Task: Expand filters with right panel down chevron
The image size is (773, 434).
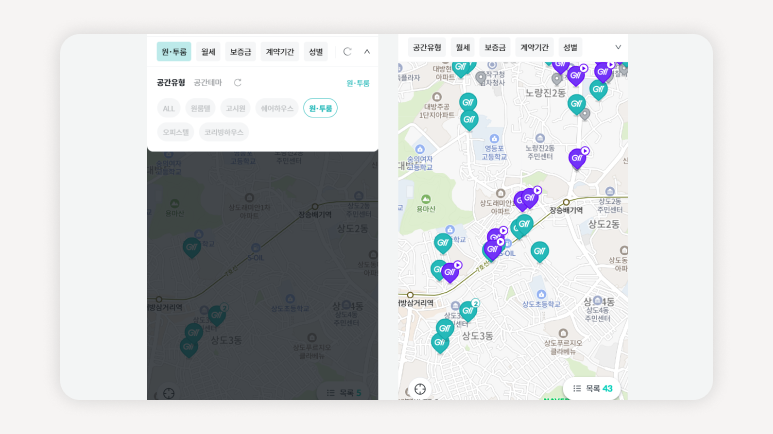Action: (618, 47)
